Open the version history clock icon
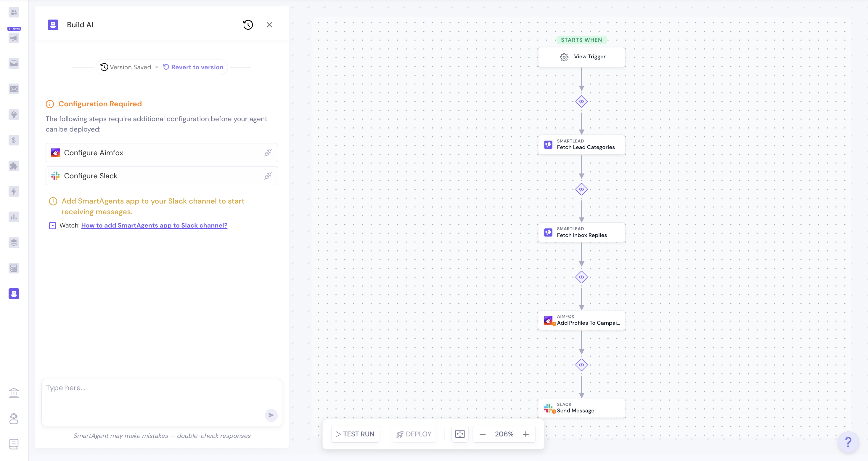This screenshot has width=868, height=461. (248, 25)
